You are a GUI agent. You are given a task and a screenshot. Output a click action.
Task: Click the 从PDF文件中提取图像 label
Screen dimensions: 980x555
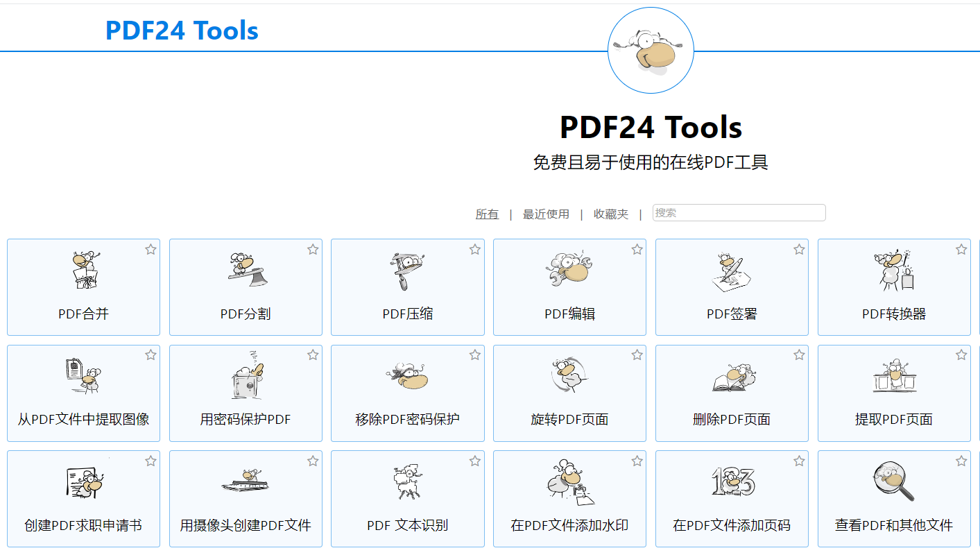click(x=84, y=420)
